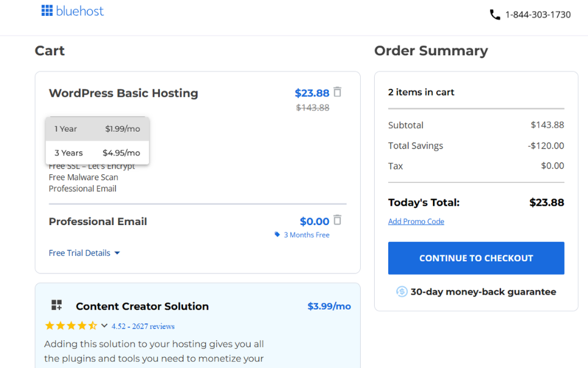Open Add Promo Code
The width and height of the screenshot is (588, 368).
coord(416,221)
